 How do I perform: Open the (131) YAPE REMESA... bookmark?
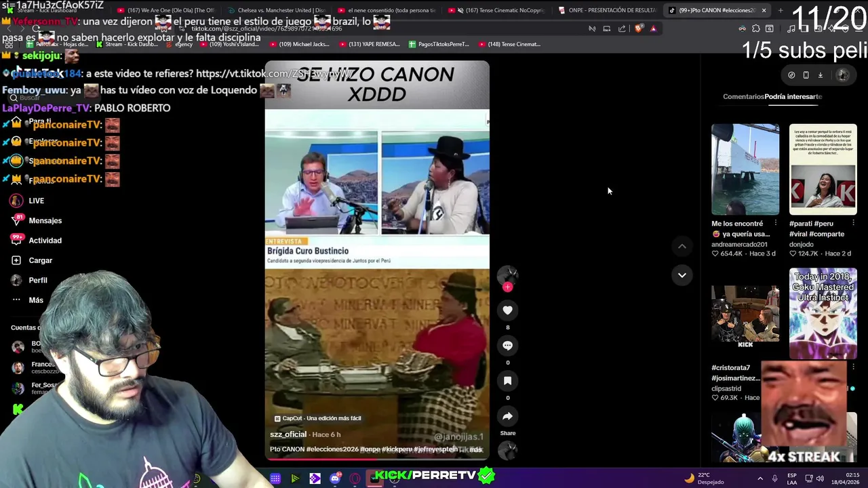[x=369, y=44]
